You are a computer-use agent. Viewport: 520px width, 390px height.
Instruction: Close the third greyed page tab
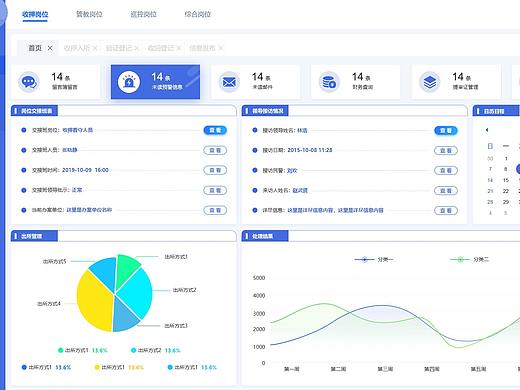click(x=136, y=48)
